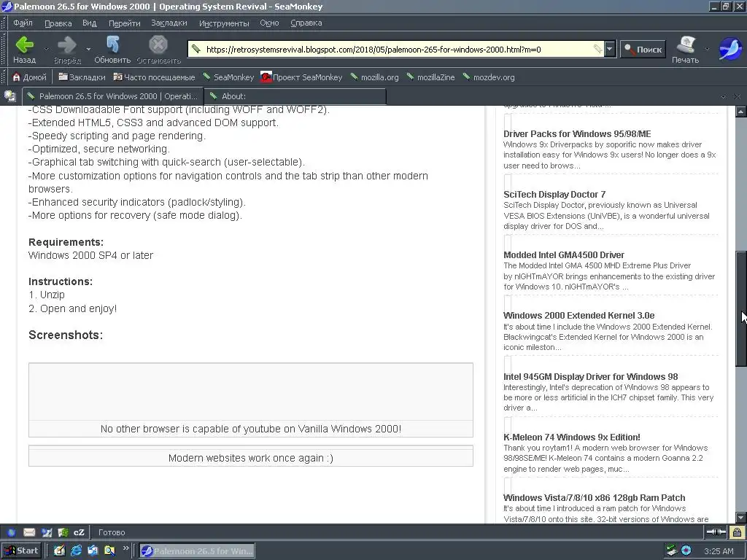Click the URL address field

click(x=396, y=49)
